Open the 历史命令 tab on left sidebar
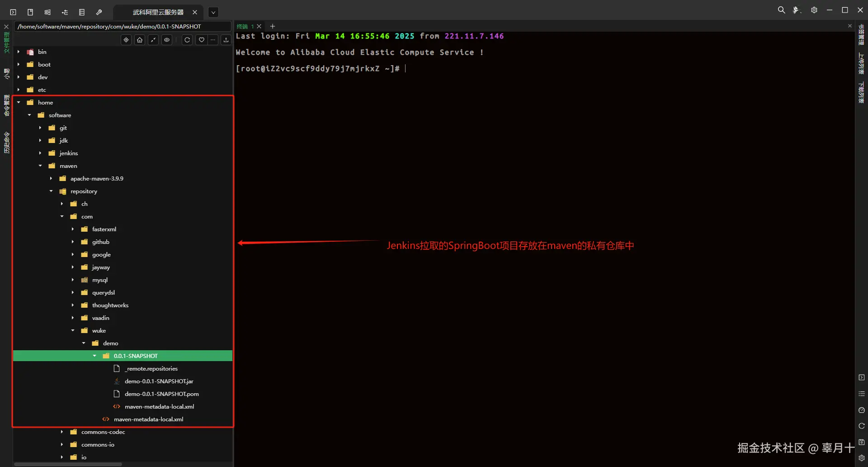The height and width of the screenshot is (467, 868). [7, 143]
